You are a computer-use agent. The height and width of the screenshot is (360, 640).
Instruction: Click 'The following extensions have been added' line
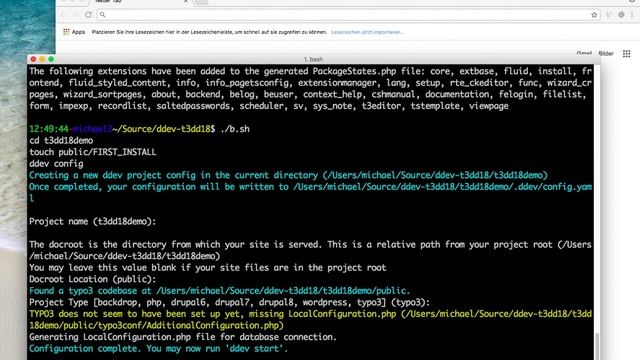point(310,89)
